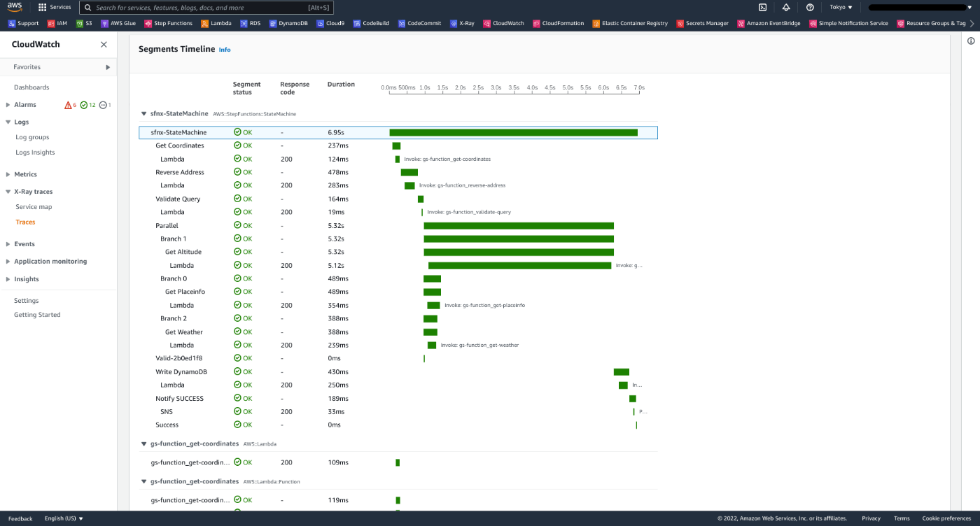
Task: Expand the Insights sidebar section
Action: [8, 279]
